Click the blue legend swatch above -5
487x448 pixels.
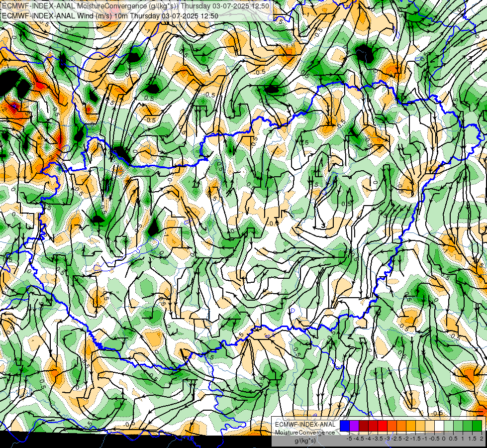[x=345, y=426]
